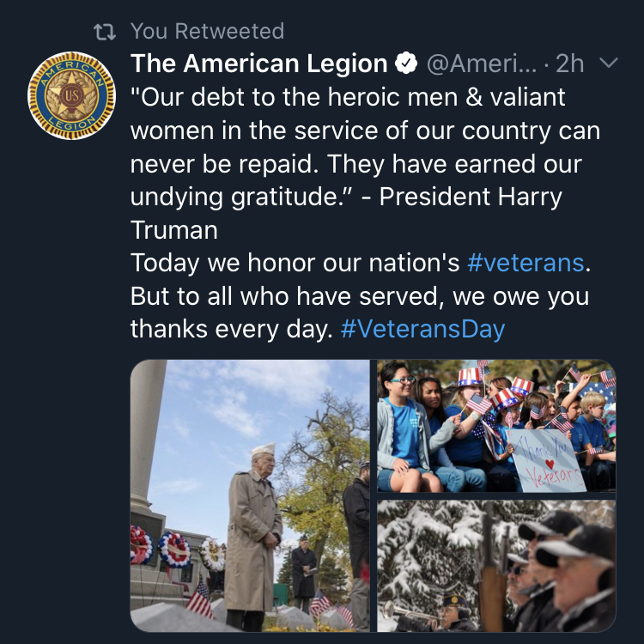Click the star in the Legion emblem
The image size is (644, 644).
71,95
